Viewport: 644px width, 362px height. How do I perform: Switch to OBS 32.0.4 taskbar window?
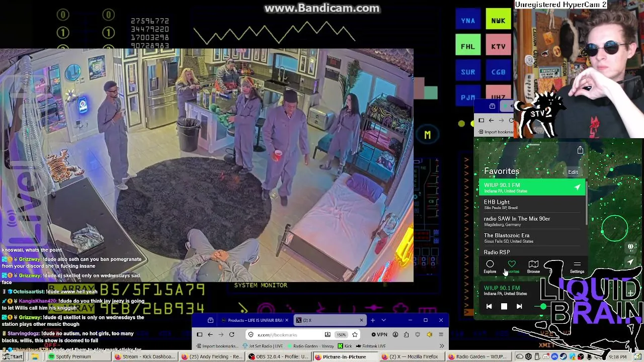pyautogui.click(x=279, y=356)
